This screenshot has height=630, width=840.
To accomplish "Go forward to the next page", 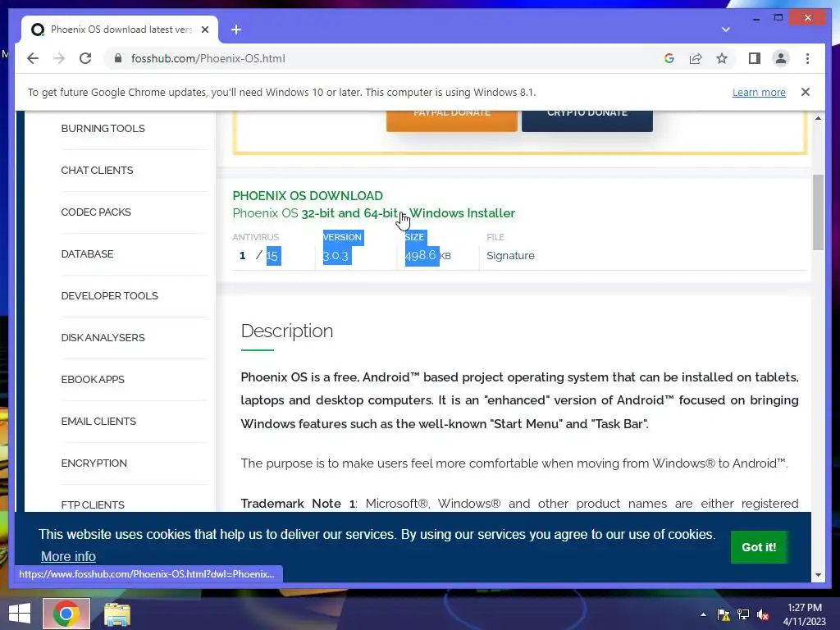I will pos(59,58).
